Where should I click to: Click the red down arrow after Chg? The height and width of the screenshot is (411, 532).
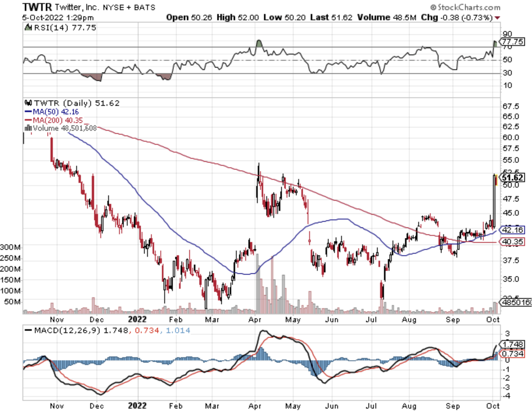498,18
